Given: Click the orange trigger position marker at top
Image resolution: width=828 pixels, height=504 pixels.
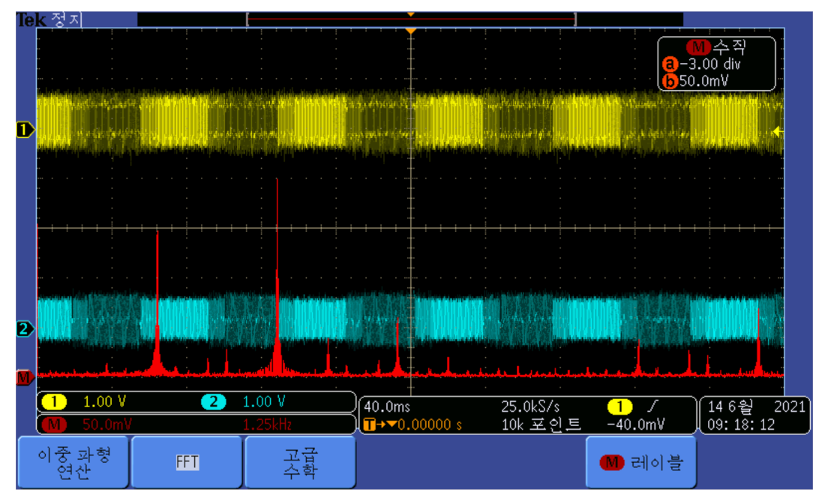Looking at the screenshot, I should [x=410, y=30].
